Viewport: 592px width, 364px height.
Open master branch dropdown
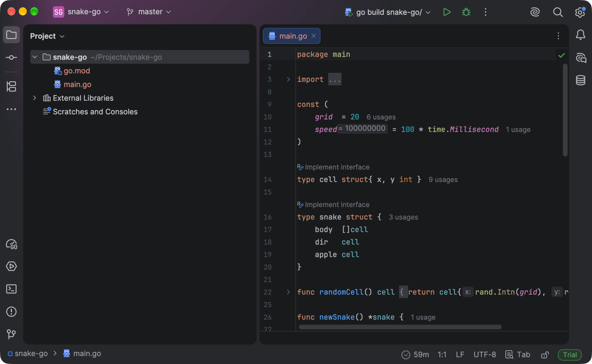(x=149, y=12)
